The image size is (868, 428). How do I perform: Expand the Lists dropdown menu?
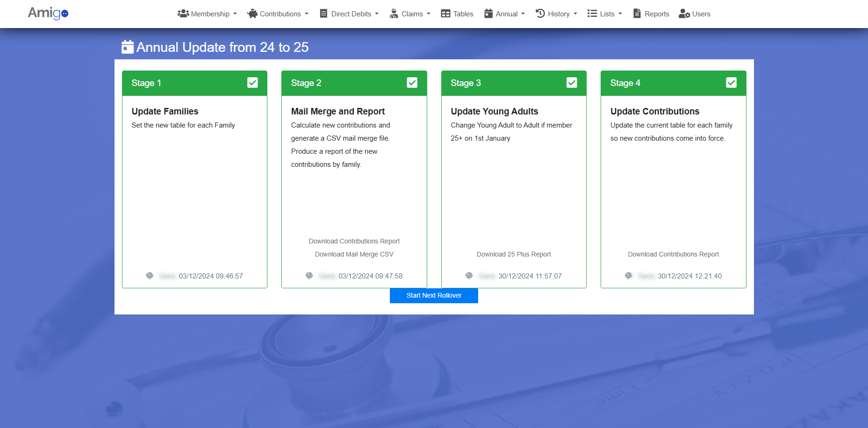pos(605,14)
